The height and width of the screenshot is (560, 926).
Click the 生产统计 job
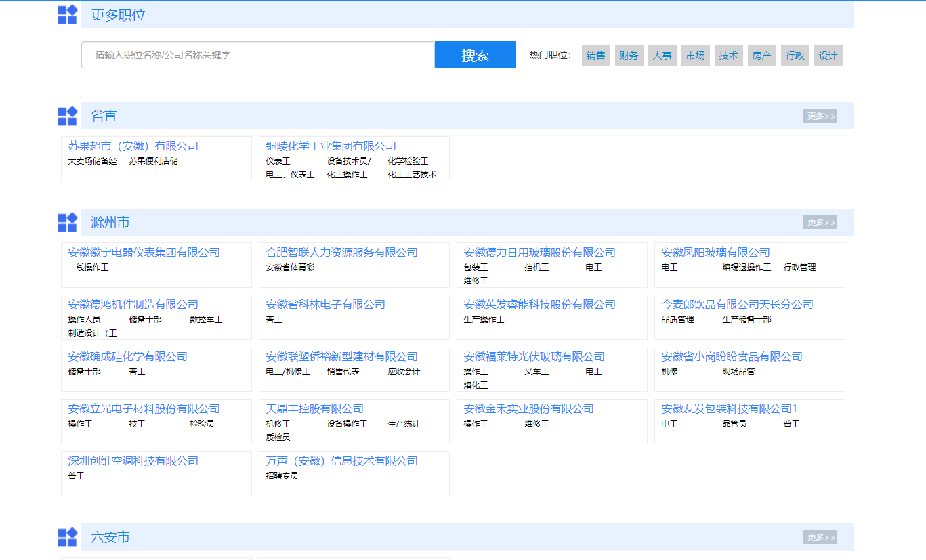tap(404, 424)
